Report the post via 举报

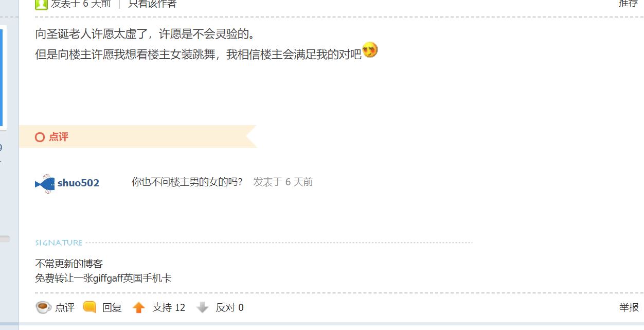point(629,307)
